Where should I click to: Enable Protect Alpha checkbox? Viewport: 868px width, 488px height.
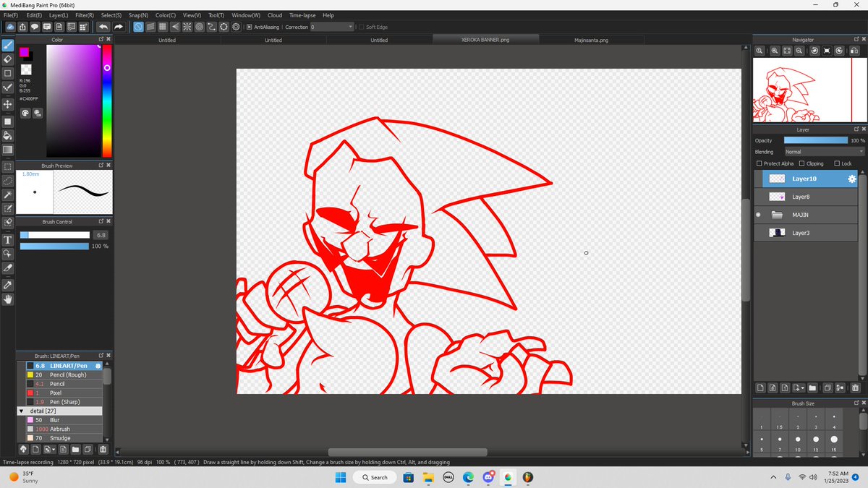coord(759,163)
